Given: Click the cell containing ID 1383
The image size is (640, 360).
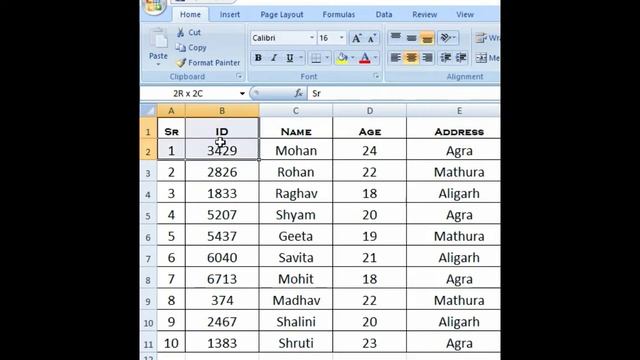Looking at the screenshot, I should point(222,343).
